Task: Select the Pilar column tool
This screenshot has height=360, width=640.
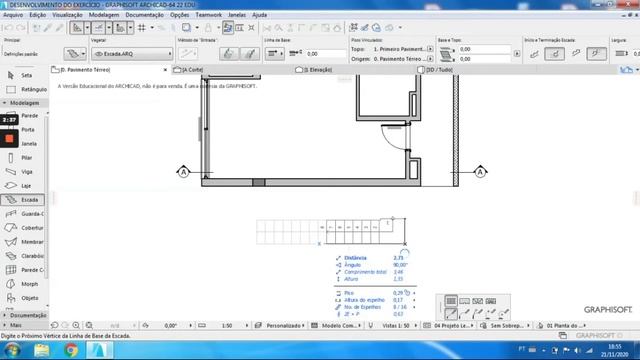Action: pos(22,158)
